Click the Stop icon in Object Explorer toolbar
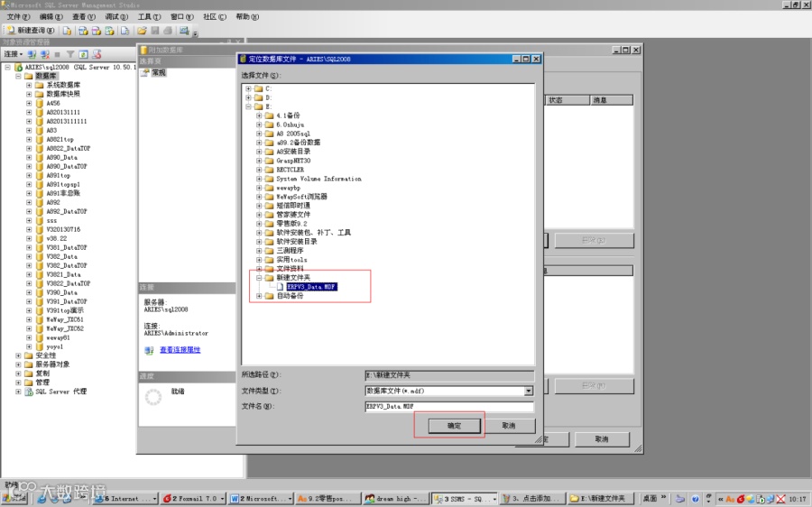The width and height of the screenshot is (812, 507). (x=58, y=54)
